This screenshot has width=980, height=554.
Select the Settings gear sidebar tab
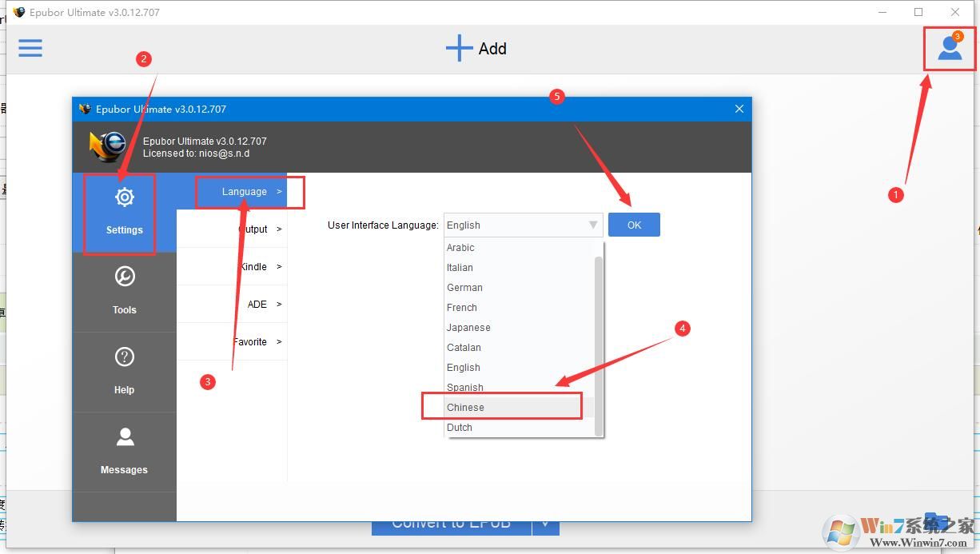pos(125,213)
